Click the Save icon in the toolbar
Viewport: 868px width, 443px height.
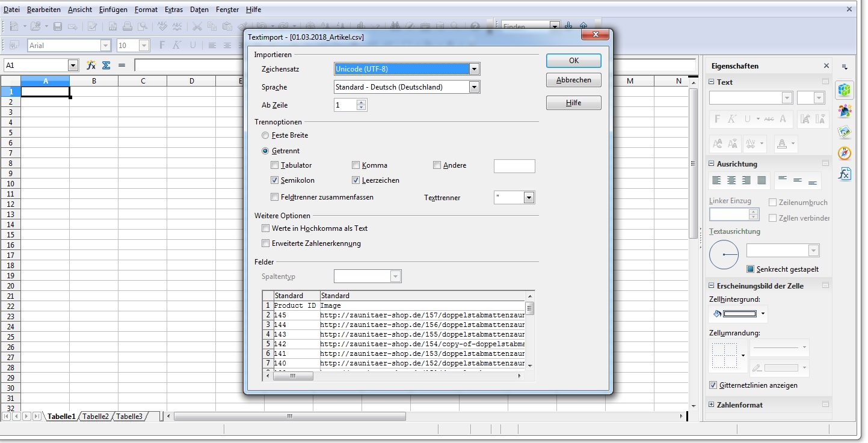(58, 26)
